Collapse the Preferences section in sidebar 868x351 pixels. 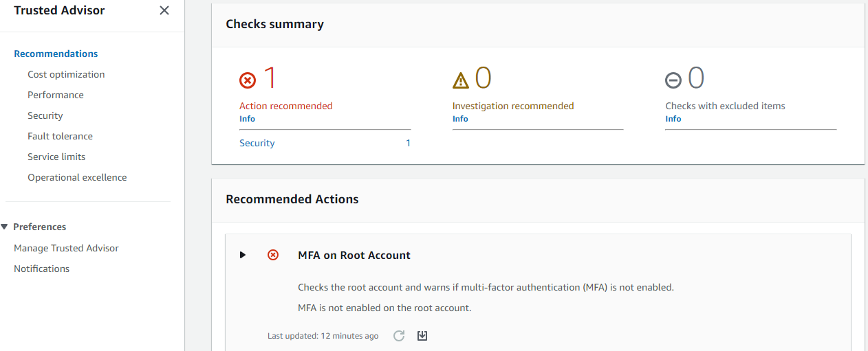[x=5, y=227]
